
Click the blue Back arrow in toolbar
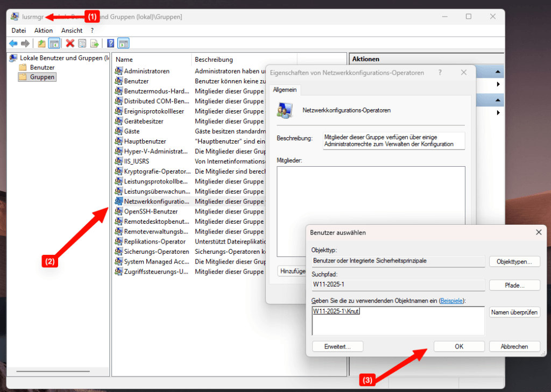[13, 44]
